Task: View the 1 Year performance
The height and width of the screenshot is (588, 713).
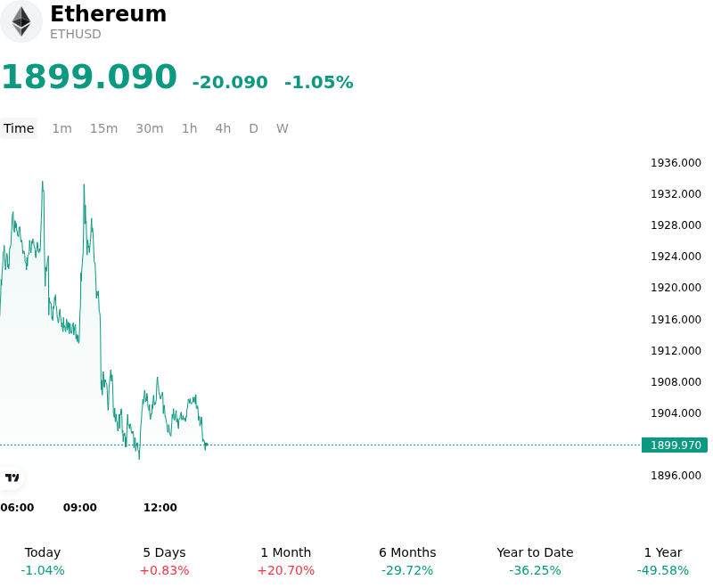Action: tap(663, 561)
